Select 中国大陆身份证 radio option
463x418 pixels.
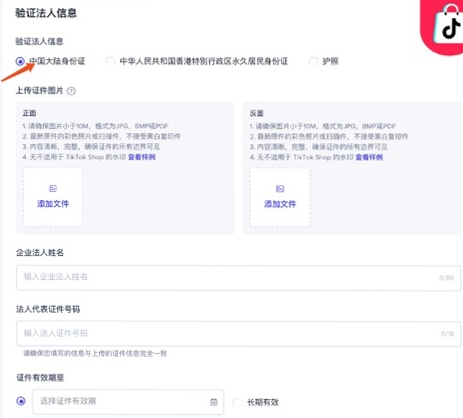(20, 61)
